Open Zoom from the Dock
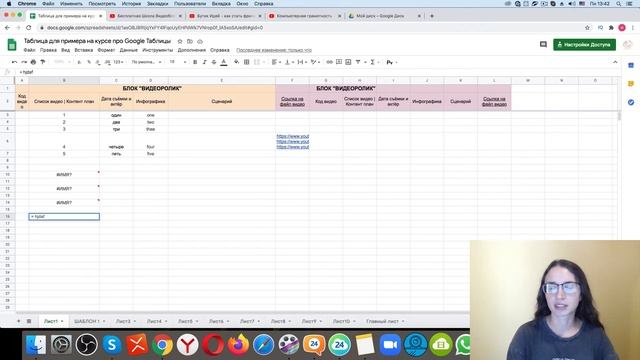This screenshot has height=360, width=640. coord(390,344)
